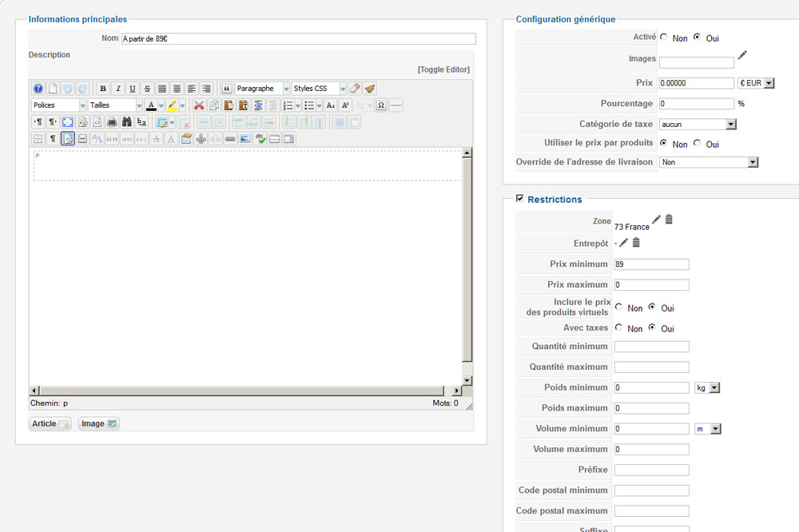The height and width of the screenshot is (532, 799).
Task: Insert horizontal rule
Action: [x=396, y=105]
